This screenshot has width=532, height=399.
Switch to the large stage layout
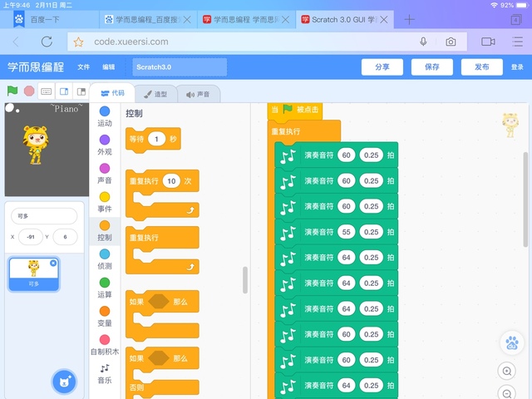(x=81, y=91)
